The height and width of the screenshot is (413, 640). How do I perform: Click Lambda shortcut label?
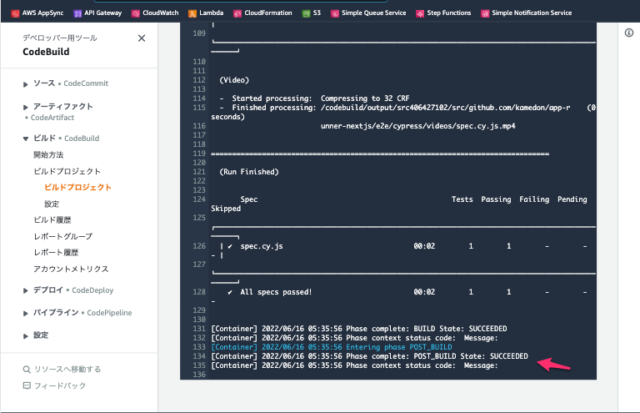tap(211, 13)
